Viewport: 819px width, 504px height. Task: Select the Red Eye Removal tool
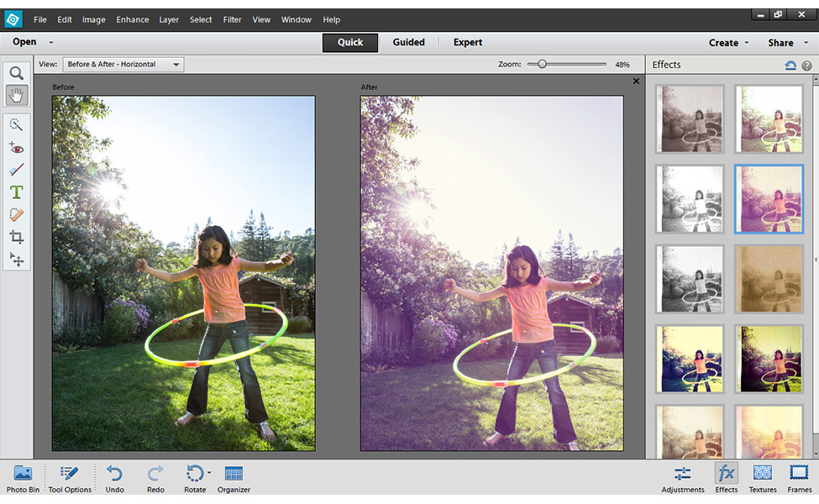[17, 148]
